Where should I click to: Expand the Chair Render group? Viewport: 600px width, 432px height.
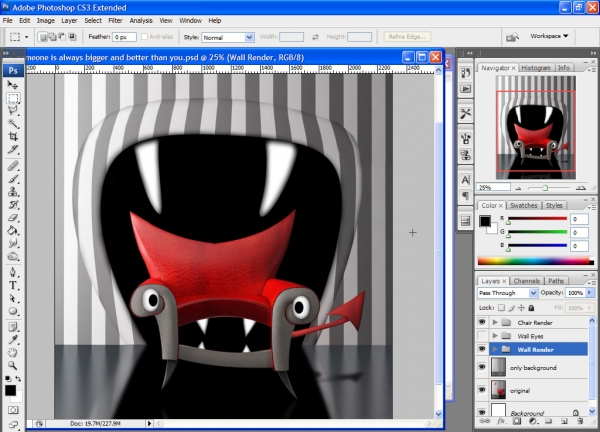(x=495, y=322)
